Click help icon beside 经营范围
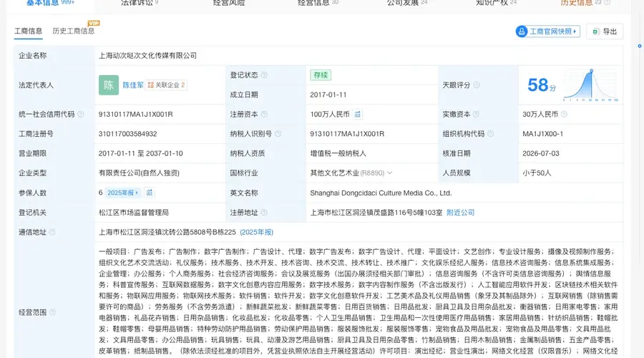Viewport: 644px width, 358px height. click(x=52, y=312)
